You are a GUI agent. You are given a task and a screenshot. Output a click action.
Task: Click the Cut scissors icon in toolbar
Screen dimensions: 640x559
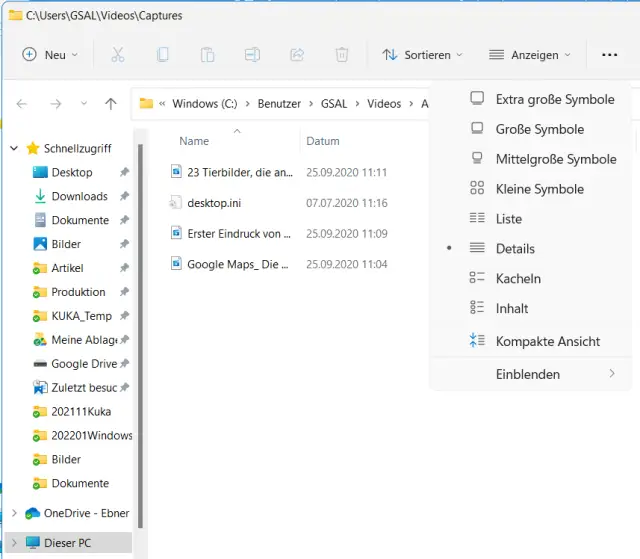(118, 55)
